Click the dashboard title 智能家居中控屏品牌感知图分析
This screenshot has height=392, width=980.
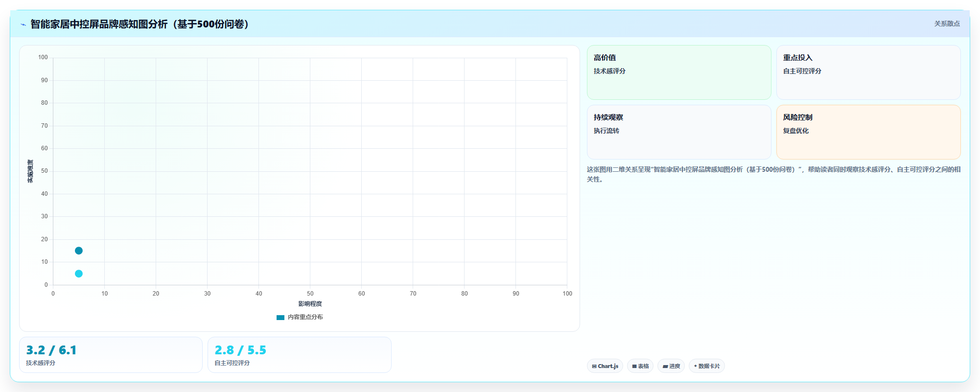(141, 24)
